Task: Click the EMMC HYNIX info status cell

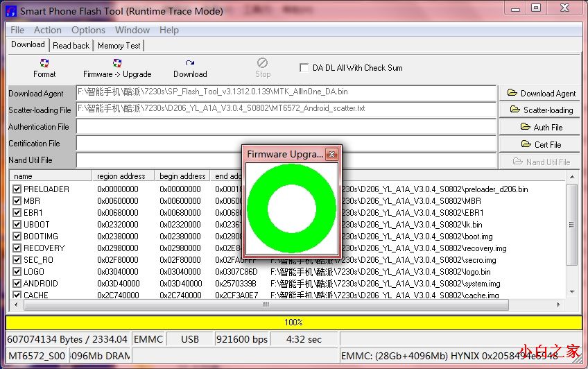Action: point(460,356)
